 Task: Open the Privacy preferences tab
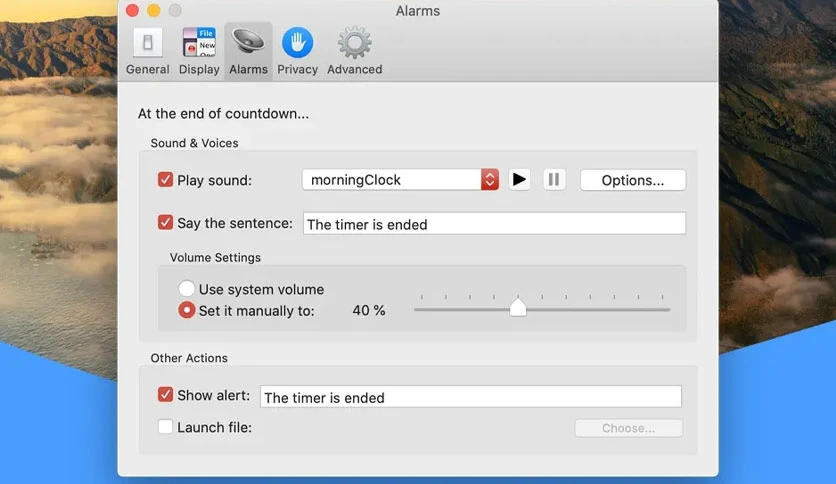(297, 51)
